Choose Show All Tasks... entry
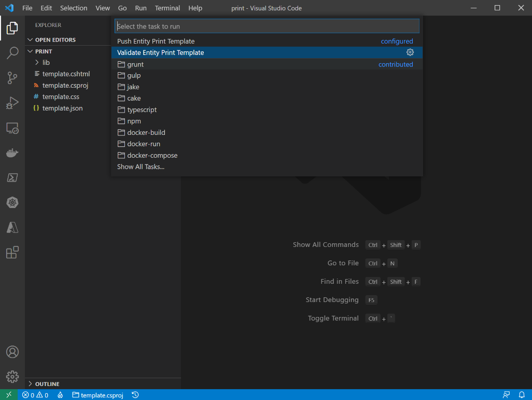Screen dimensions: 532x400 [267, 167]
